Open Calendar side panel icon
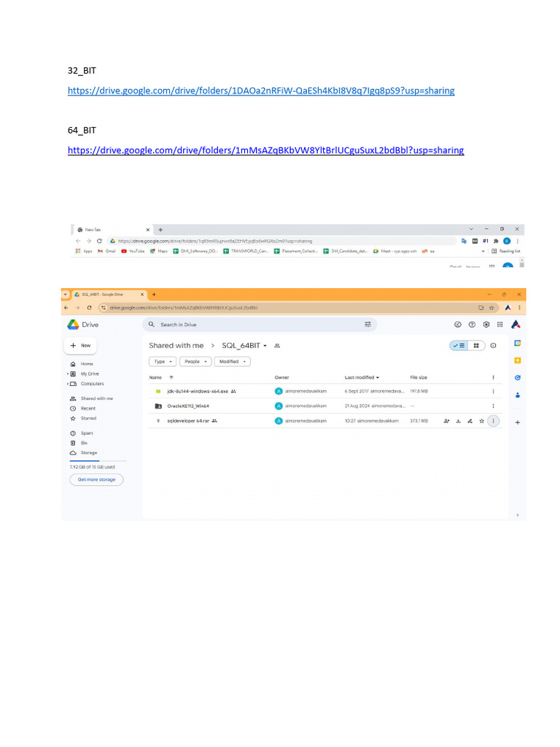This screenshot has width=560, height=747. [x=518, y=343]
